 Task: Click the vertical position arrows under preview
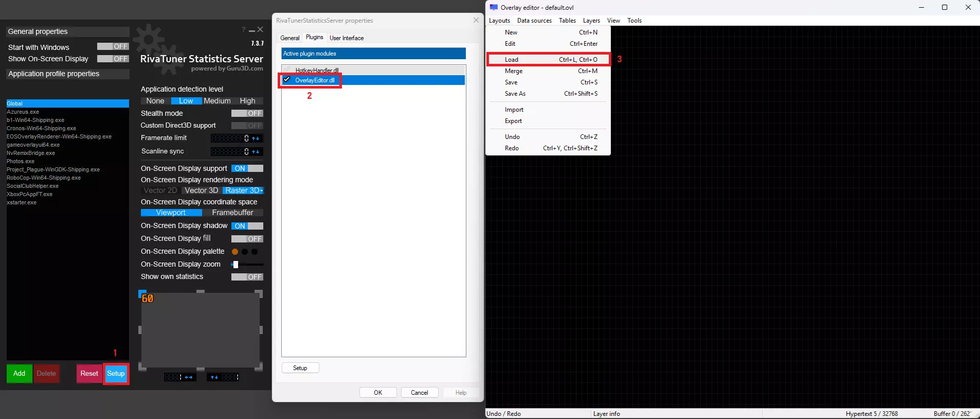[214, 377]
